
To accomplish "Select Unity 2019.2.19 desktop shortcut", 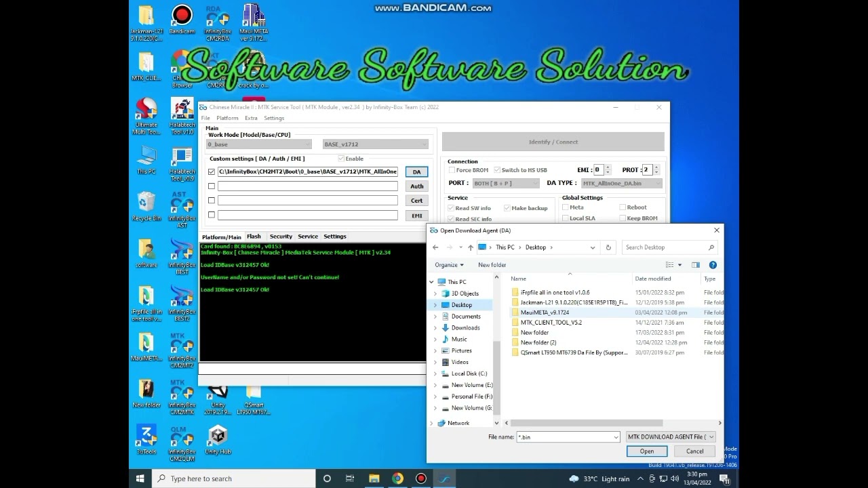I will point(218,397).
